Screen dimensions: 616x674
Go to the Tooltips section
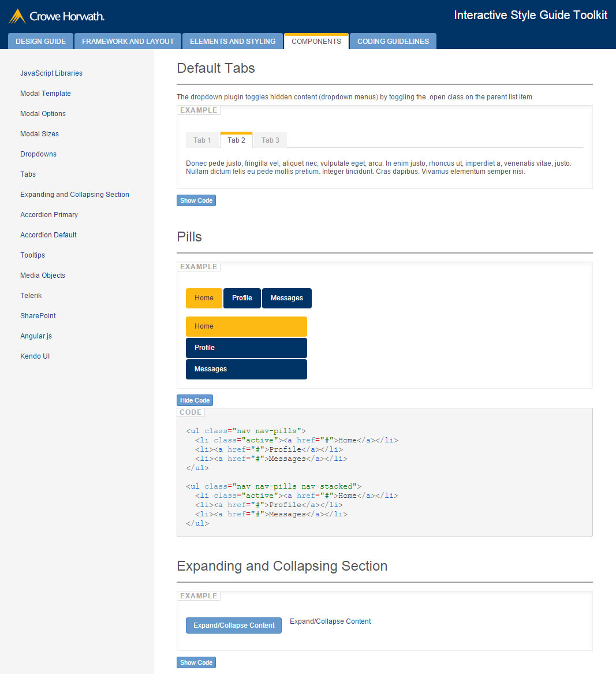tap(32, 255)
